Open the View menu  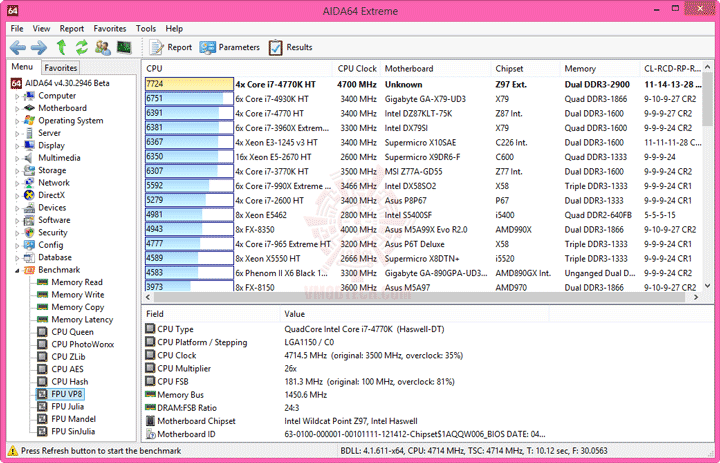(41, 28)
